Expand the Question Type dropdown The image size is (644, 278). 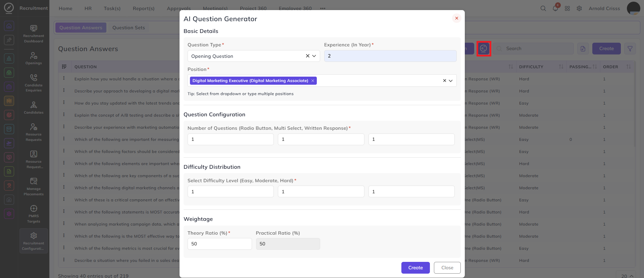tap(314, 56)
